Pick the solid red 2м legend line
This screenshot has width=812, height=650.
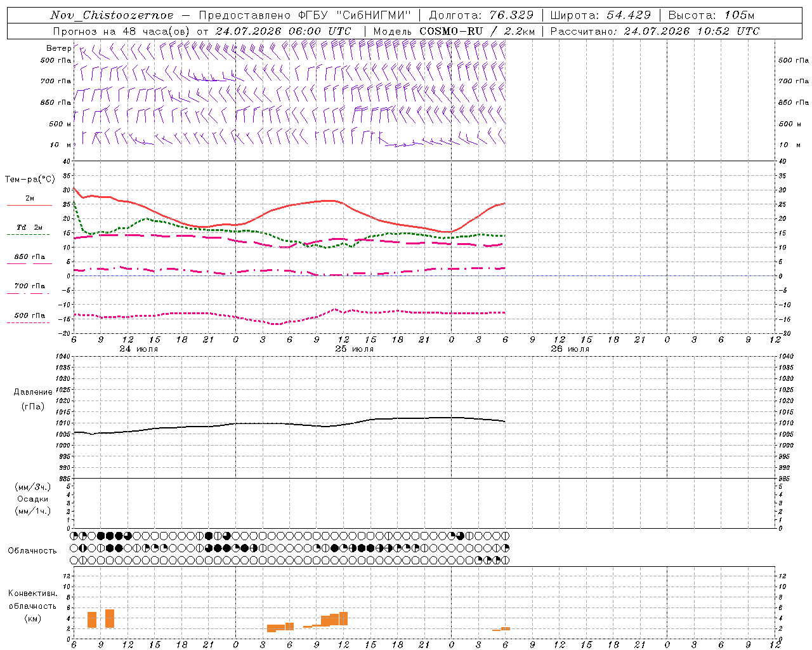click(x=29, y=205)
